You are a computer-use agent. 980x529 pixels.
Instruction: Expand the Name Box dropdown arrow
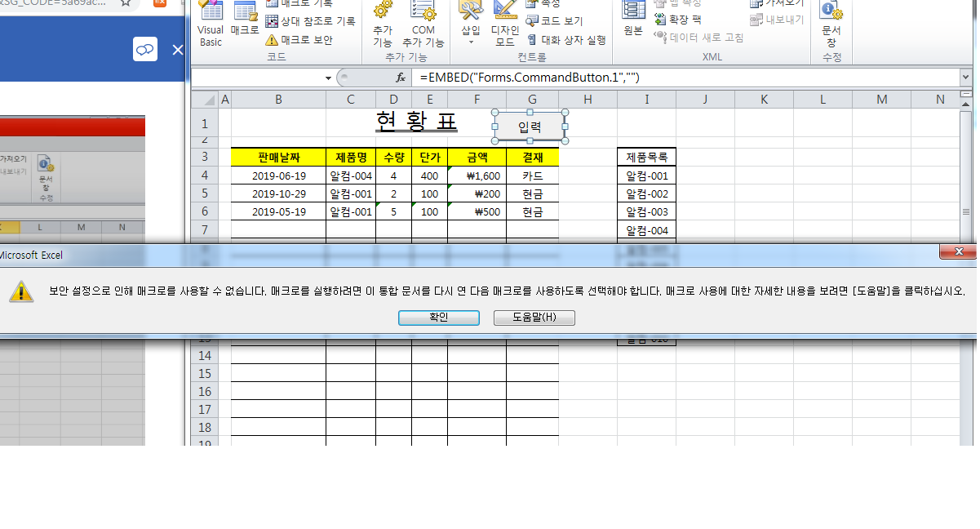(328, 78)
